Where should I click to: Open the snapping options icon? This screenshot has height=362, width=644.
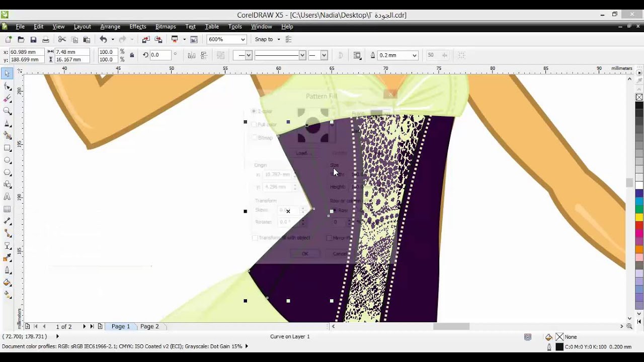pyautogui.click(x=289, y=39)
